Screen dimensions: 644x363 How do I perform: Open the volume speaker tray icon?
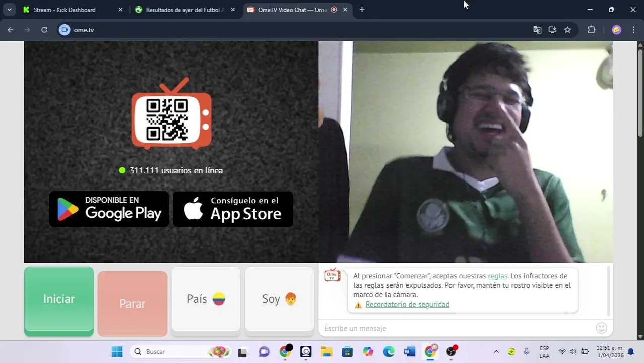(573, 352)
